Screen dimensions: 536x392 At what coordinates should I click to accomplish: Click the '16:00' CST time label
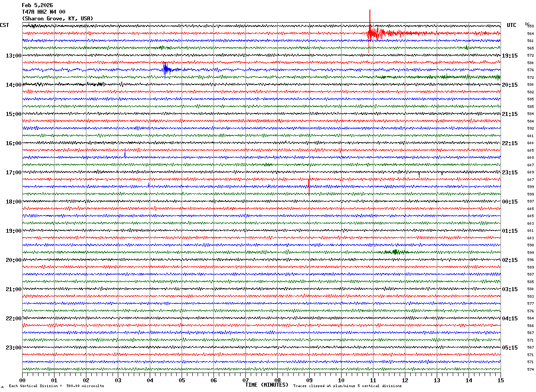click(14, 143)
